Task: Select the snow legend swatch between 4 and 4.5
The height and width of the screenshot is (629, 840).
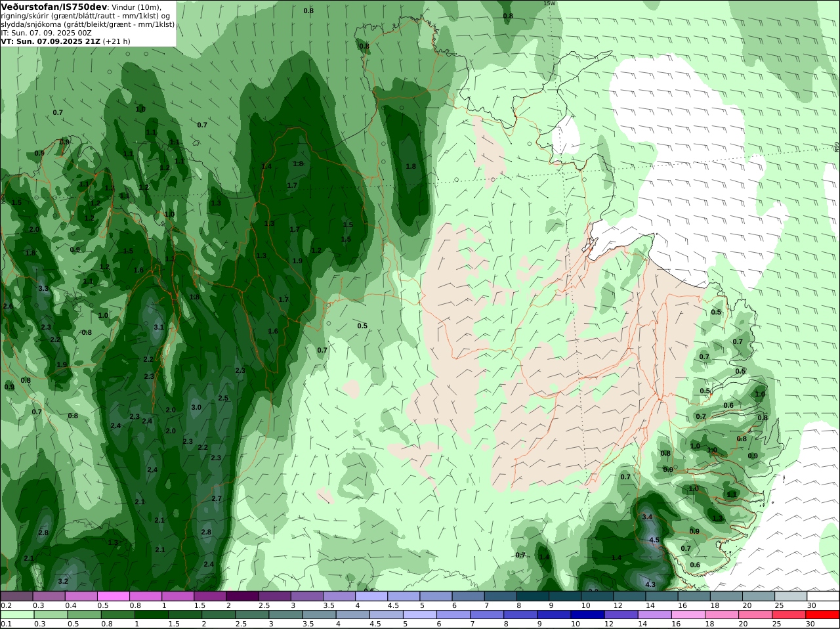Action: coord(371,596)
